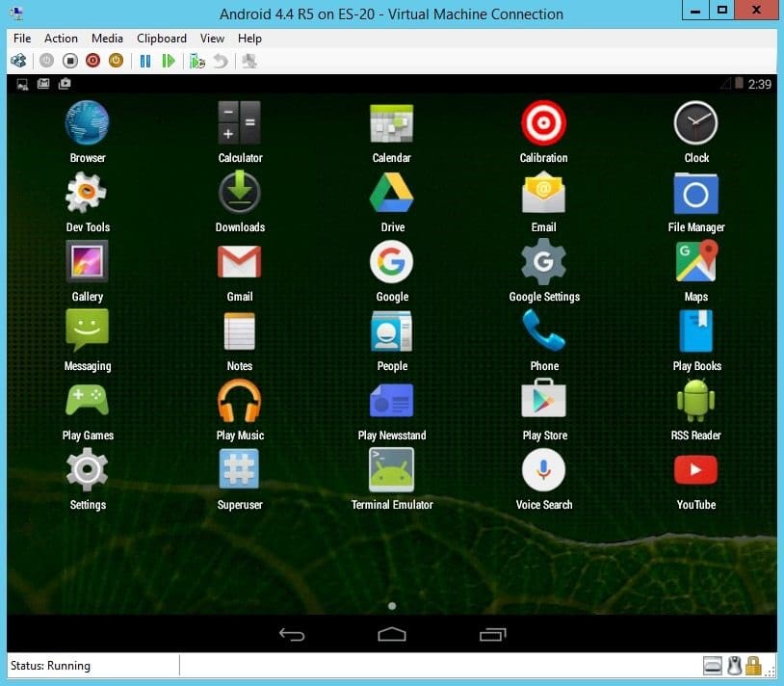This screenshot has width=784, height=686.
Task: Click the red Shut Down button
Action: [x=93, y=61]
